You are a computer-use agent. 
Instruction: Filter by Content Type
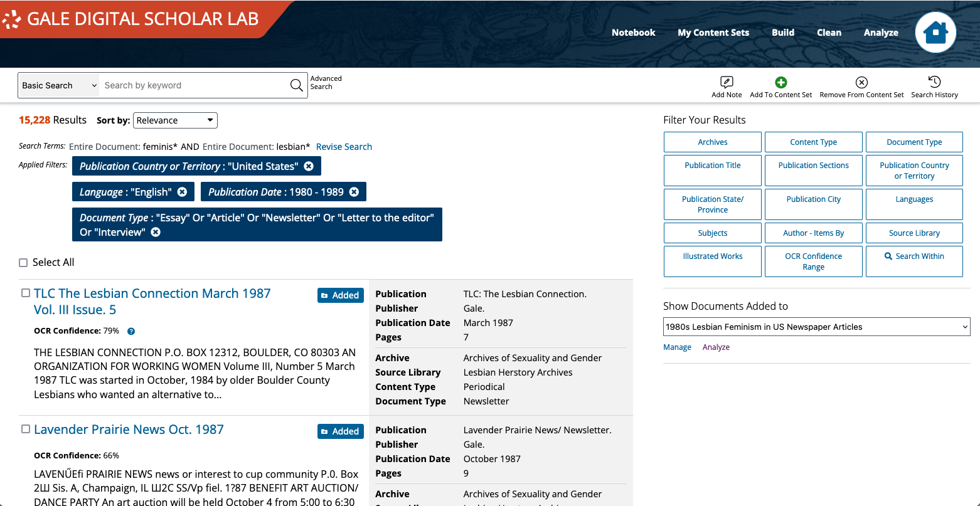814,142
